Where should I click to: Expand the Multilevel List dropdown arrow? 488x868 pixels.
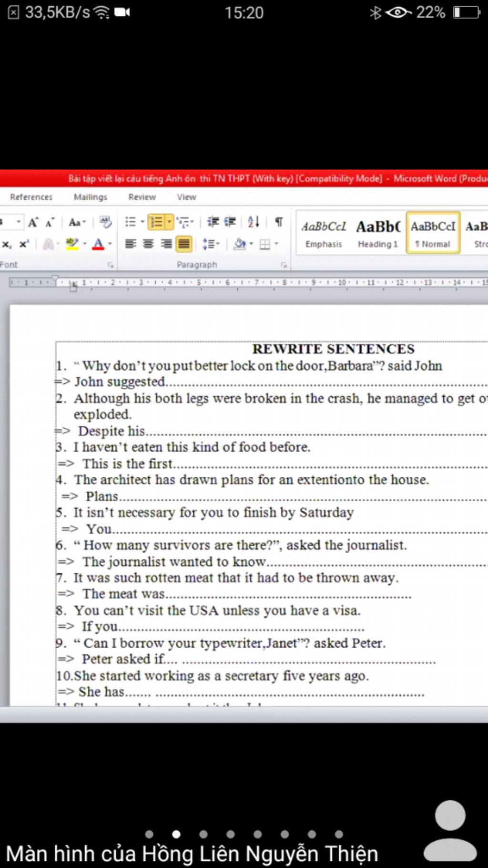[x=192, y=222]
